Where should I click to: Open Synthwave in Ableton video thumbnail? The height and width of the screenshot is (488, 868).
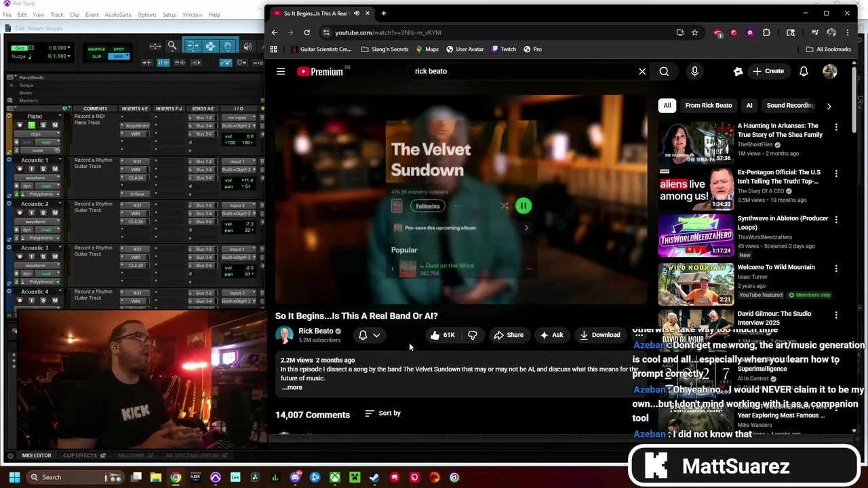(x=696, y=235)
